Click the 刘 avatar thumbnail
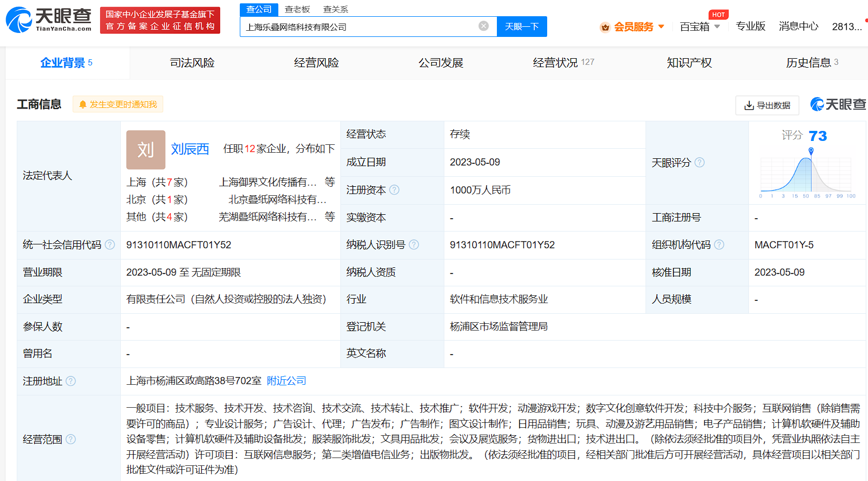868x481 pixels. [x=146, y=150]
